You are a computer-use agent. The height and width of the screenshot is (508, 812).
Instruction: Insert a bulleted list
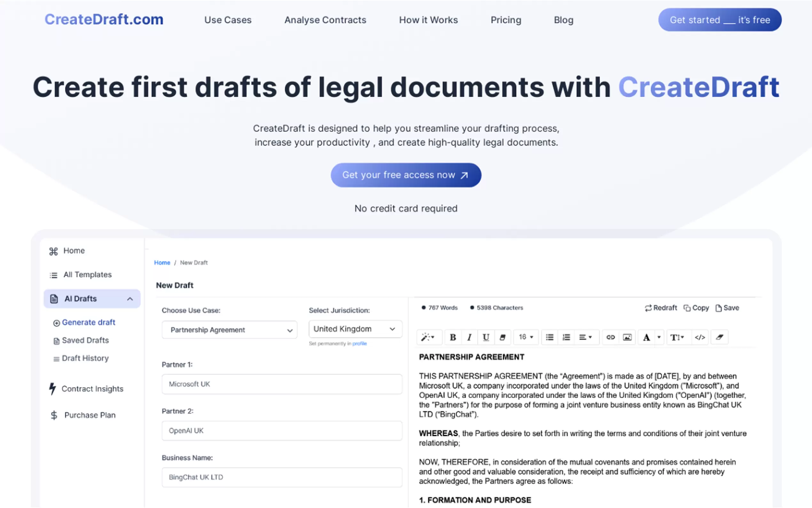tap(550, 337)
